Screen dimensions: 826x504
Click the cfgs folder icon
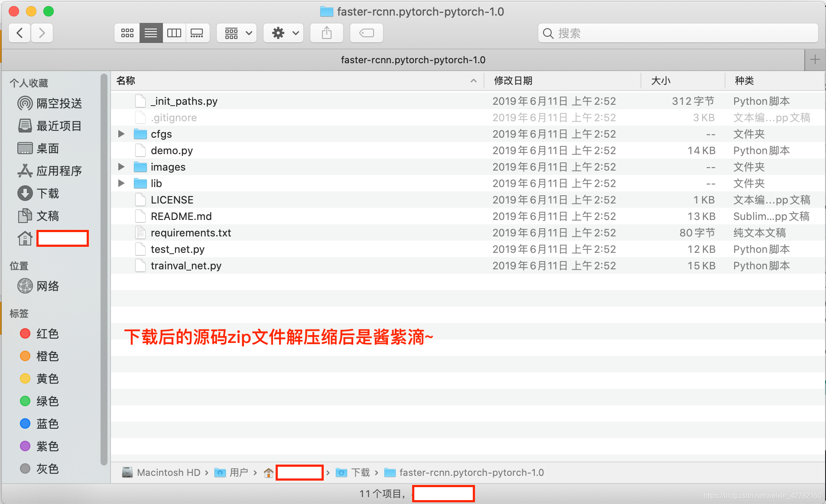(140, 134)
